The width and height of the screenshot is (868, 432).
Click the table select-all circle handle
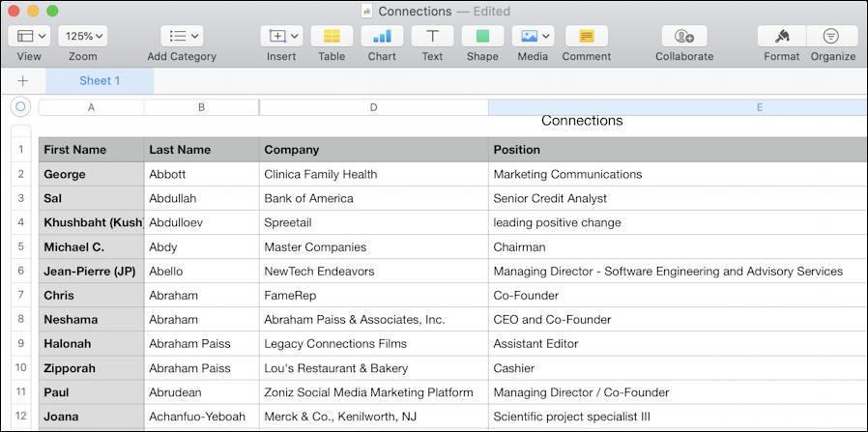click(20, 106)
